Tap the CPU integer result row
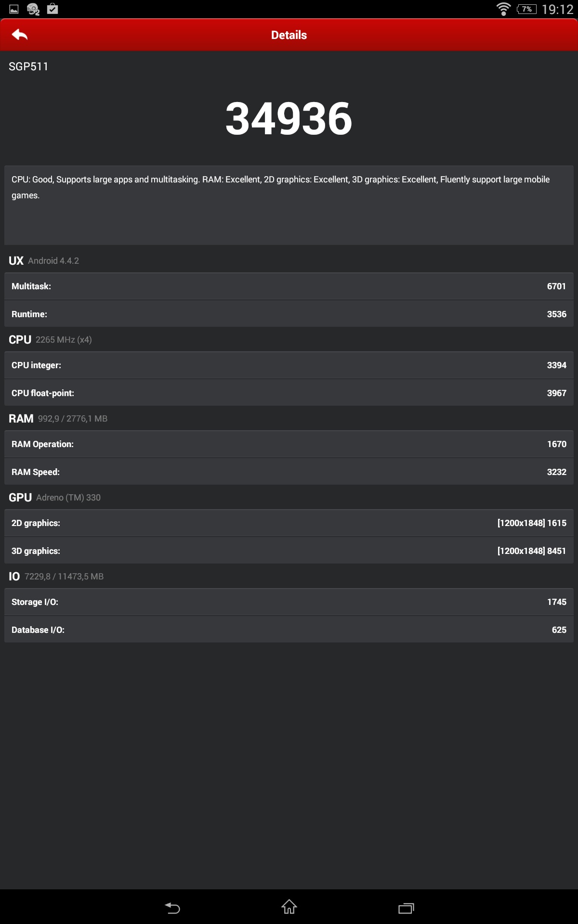Screen dimensions: 578x924 pyautogui.click(x=289, y=365)
